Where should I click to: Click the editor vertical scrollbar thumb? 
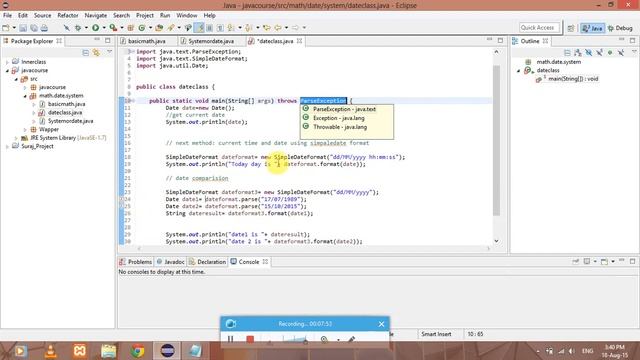tap(496, 140)
